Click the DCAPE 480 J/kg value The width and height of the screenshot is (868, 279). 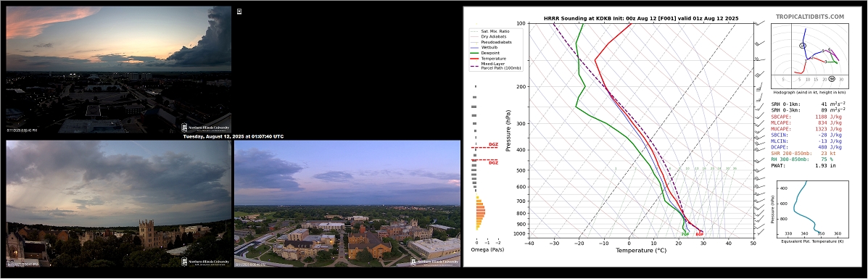tap(806, 147)
